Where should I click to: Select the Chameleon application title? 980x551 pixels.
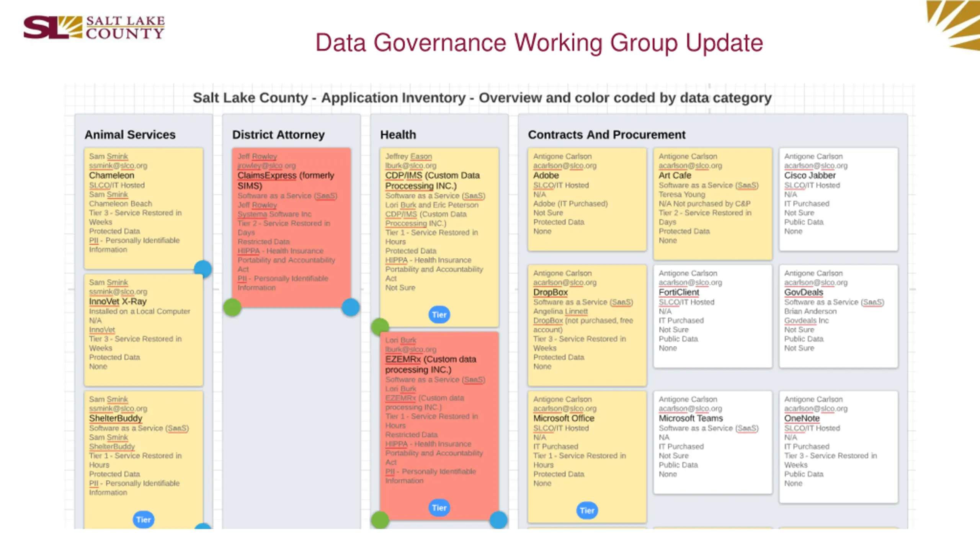click(111, 175)
